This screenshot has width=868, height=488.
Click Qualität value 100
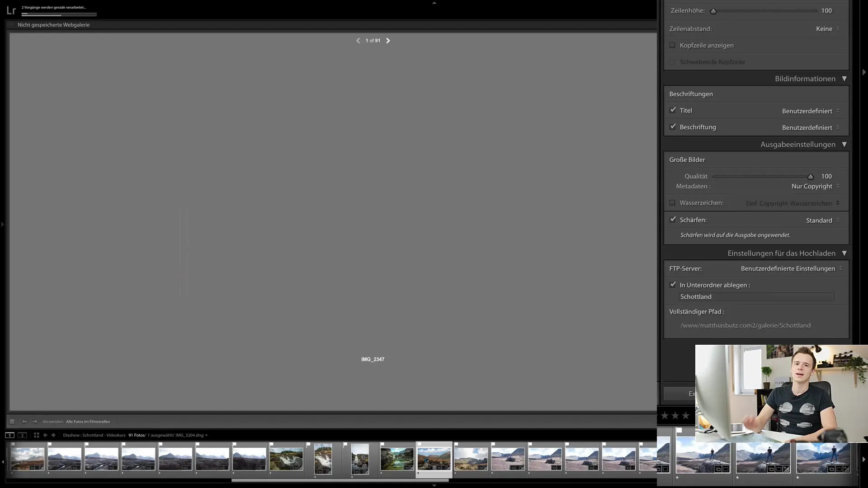(826, 177)
